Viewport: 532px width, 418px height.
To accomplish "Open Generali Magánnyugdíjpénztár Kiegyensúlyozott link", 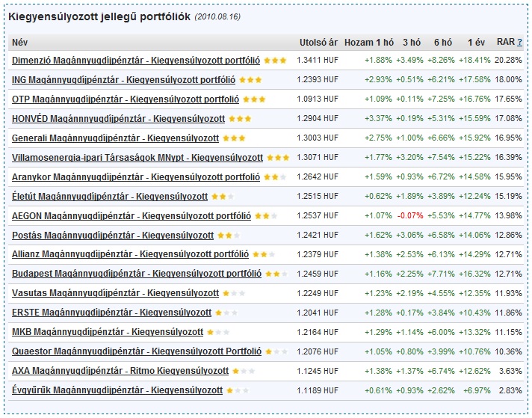I will [115, 138].
